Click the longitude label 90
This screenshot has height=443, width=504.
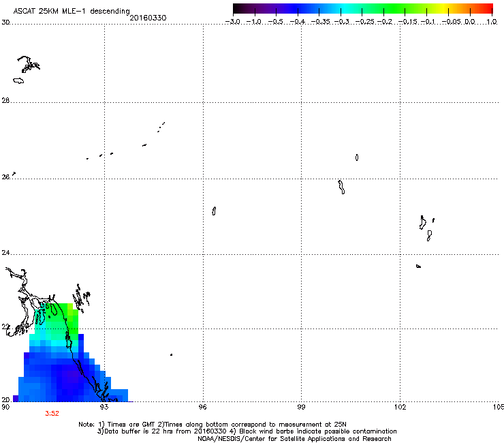[x=5, y=407]
